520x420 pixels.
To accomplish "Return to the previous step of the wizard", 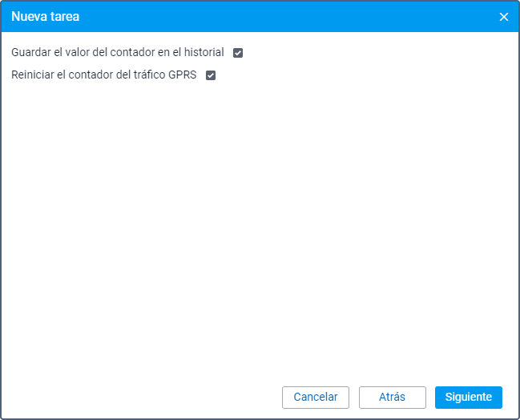I will 392,397.
